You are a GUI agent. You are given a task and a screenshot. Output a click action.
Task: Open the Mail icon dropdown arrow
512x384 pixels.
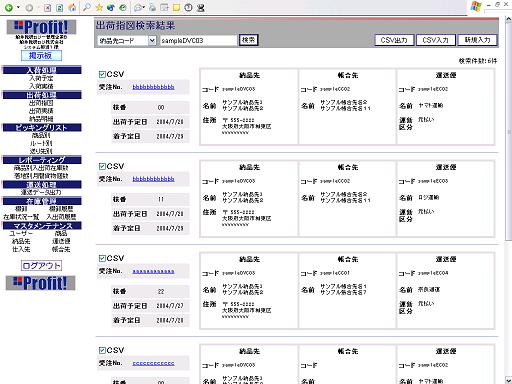(143, 8)
